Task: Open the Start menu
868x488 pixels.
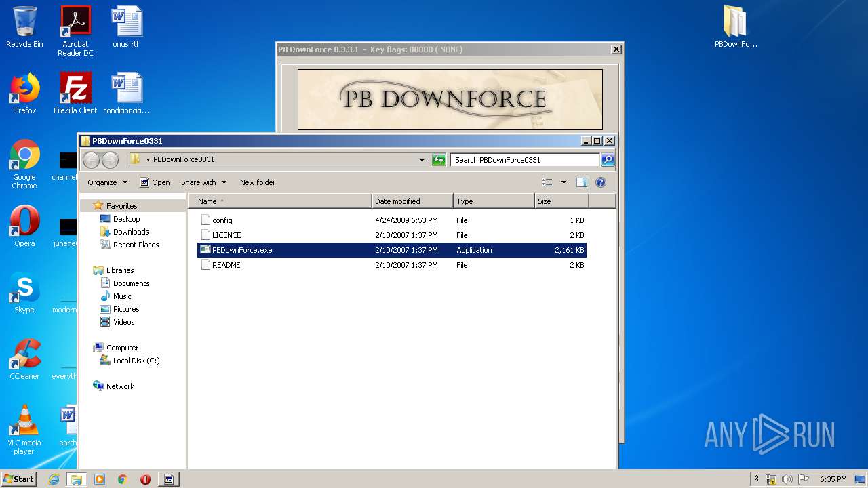Action: [x=19, y=479]
